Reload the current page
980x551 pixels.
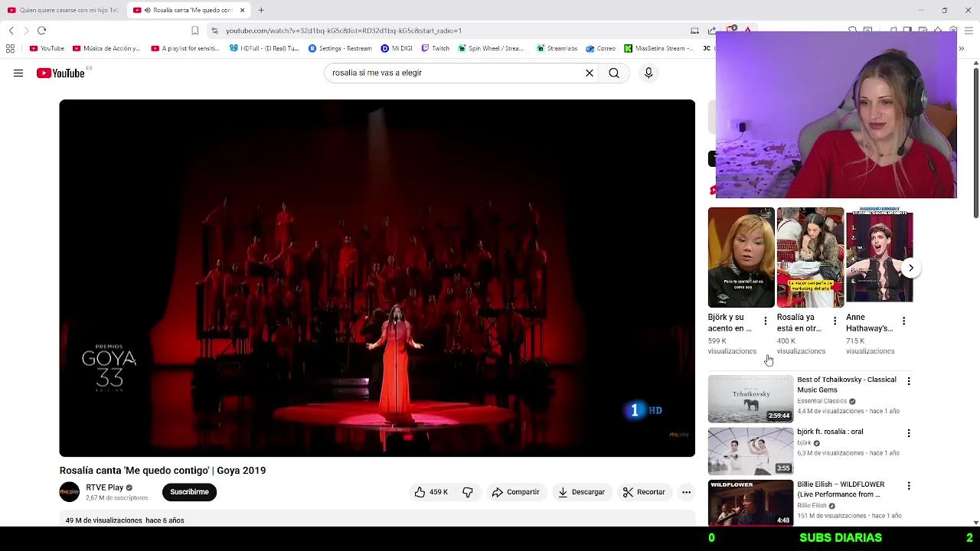click(41, 31)
